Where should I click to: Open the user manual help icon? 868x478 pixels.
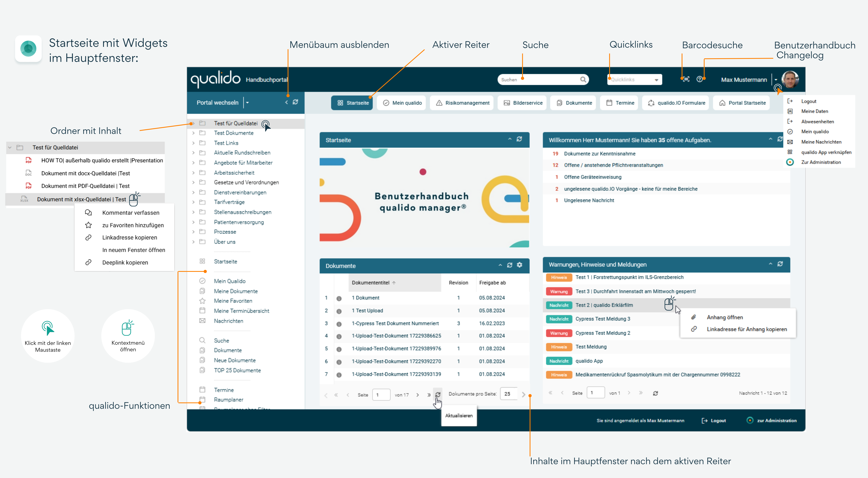pos(699,79)
